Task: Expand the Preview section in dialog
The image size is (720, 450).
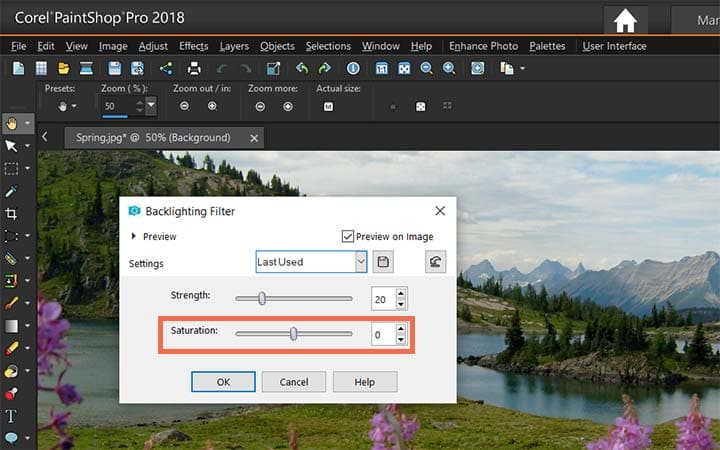Action: tap(134, 236)
